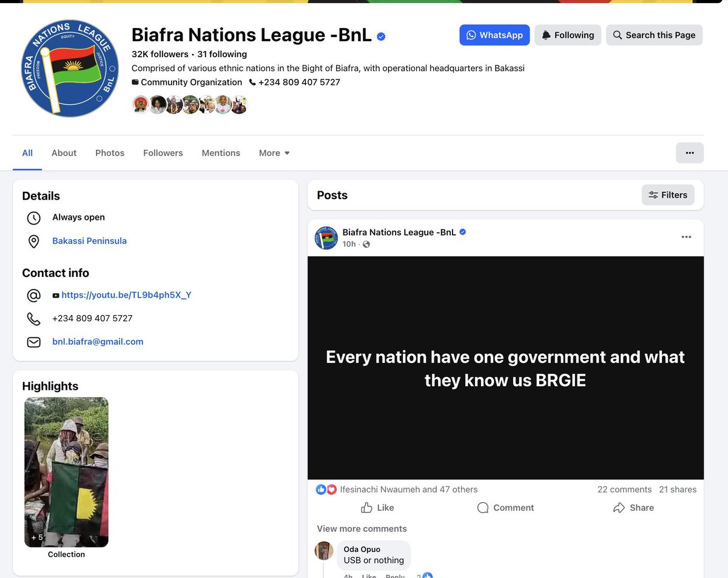728x578 pixels.
Task: Click the first follower avatar in header row
Action: (140, 105)
